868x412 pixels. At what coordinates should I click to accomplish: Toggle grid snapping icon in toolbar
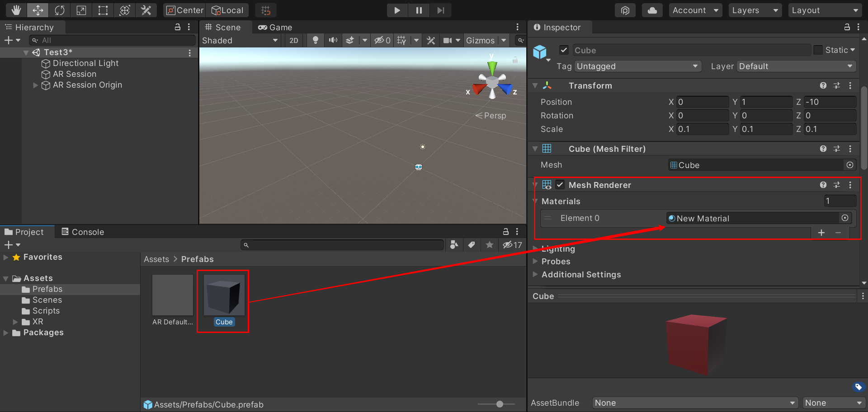point(266,10)
